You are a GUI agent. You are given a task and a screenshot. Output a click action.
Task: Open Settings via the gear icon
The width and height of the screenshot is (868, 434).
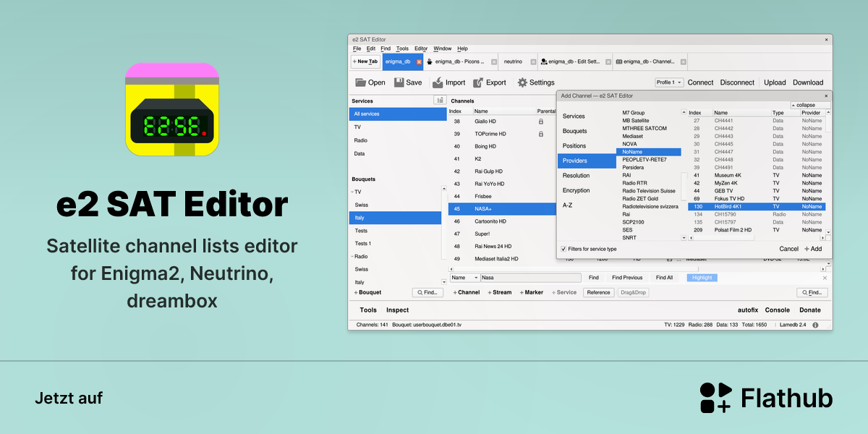522,82
